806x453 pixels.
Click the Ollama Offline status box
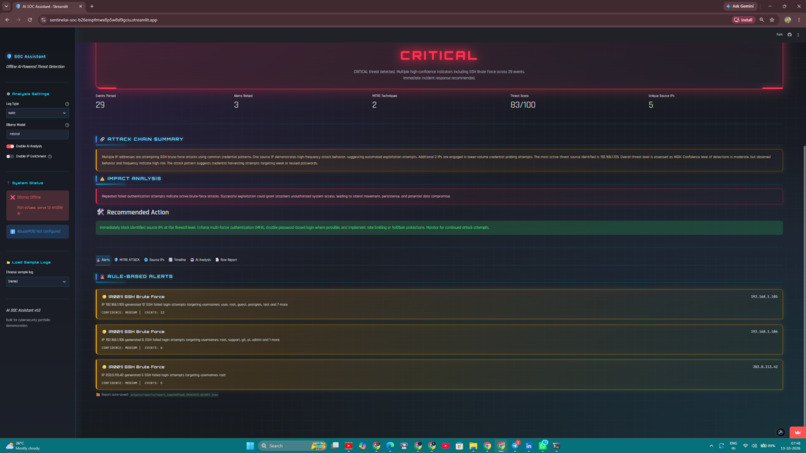click(38, 205)
